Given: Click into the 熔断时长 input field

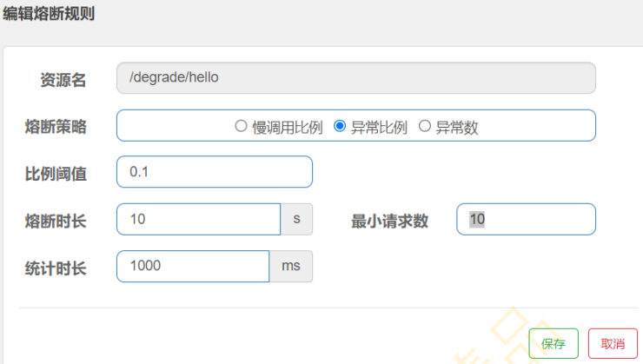Looking at the screenshot, I should point(198,219).
